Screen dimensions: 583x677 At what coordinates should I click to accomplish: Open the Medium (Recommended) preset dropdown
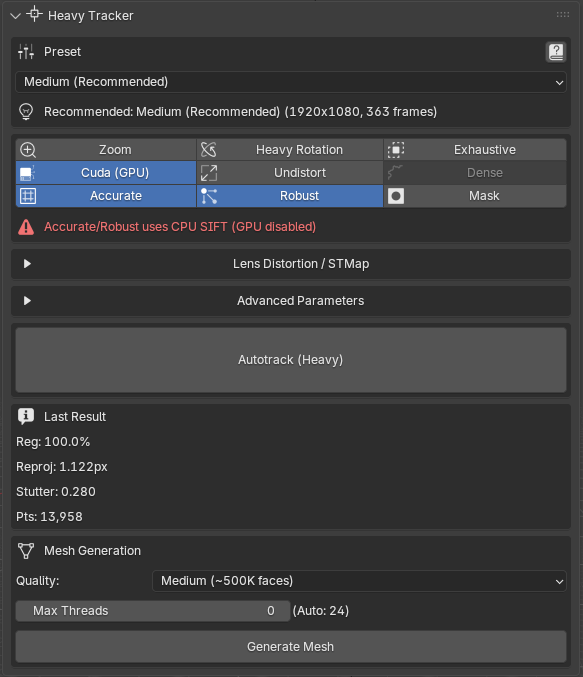(x=291, y=82)
